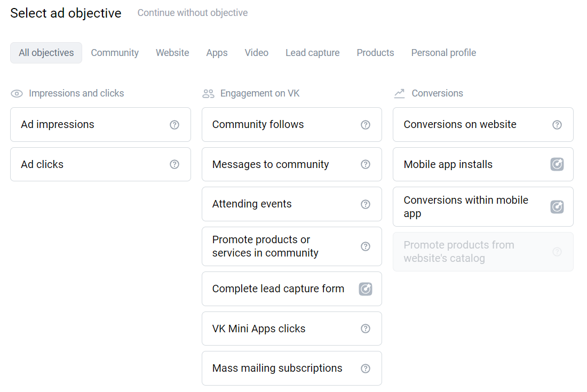Viewport: 587px width, 392px height.
Task: Open the Personal profile tab
Action: pos(443,53)
